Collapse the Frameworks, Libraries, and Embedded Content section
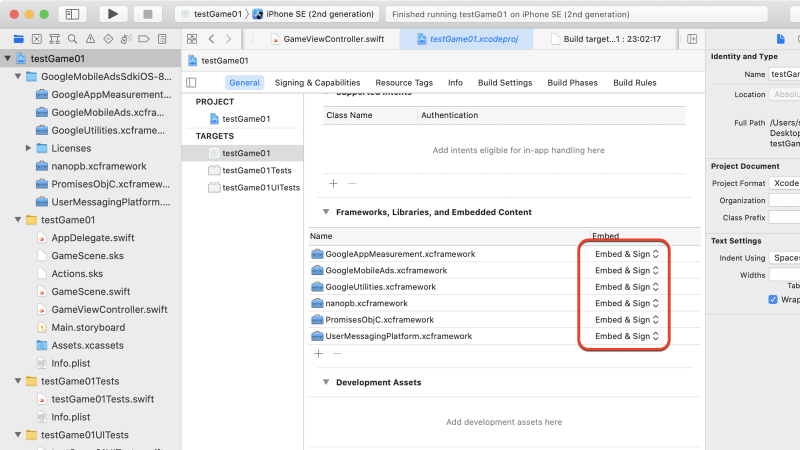The image size is (800, 450). pos(326,212)
